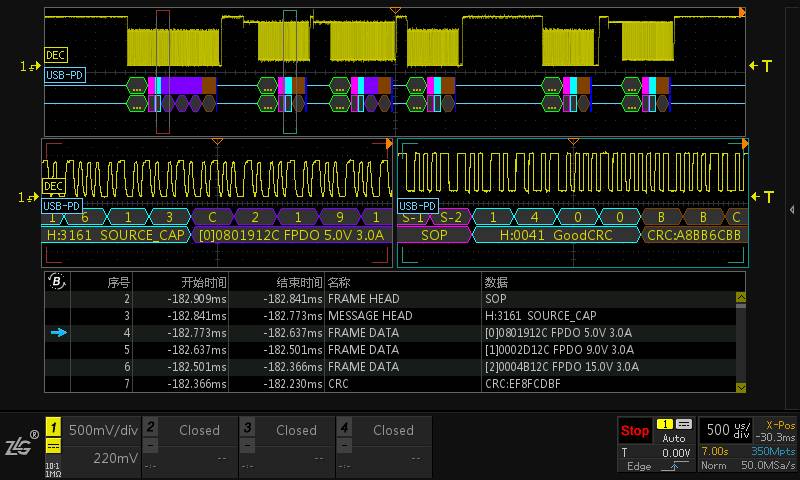Click trigger source channel 1 badge

(664, 424)
